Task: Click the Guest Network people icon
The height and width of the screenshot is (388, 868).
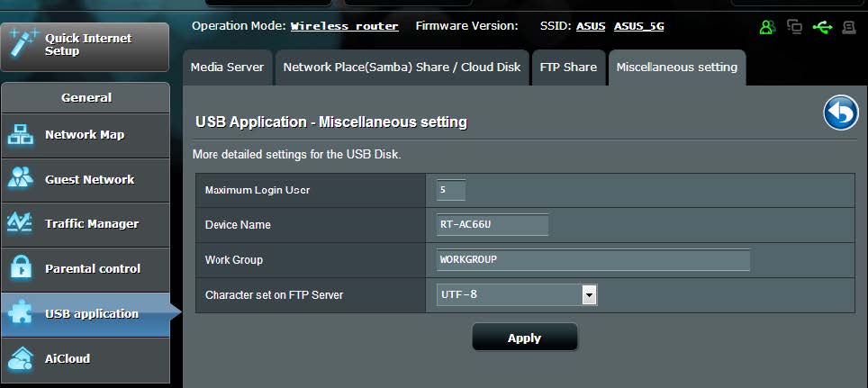Action: pyautogui.click(x=21, y=178)
